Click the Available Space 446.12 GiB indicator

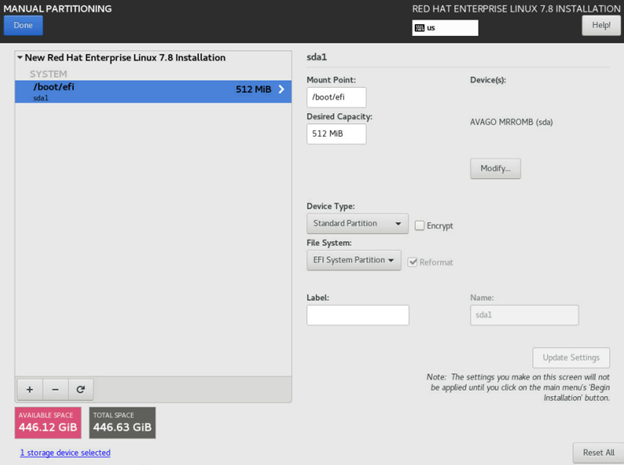click(x=49, y=423)
